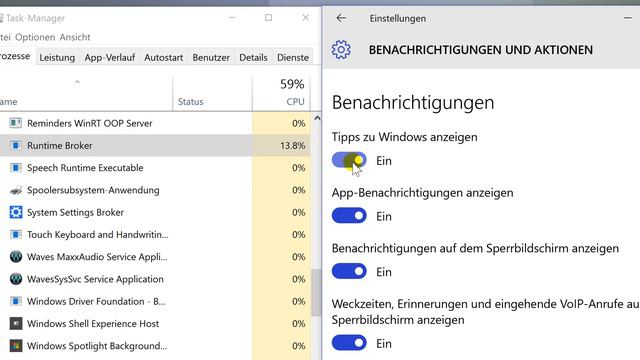The width and height of the screenshot is (640, 360).
Task: Turn off Tipps zu Windows anzeigen
Action: [349, 160]
